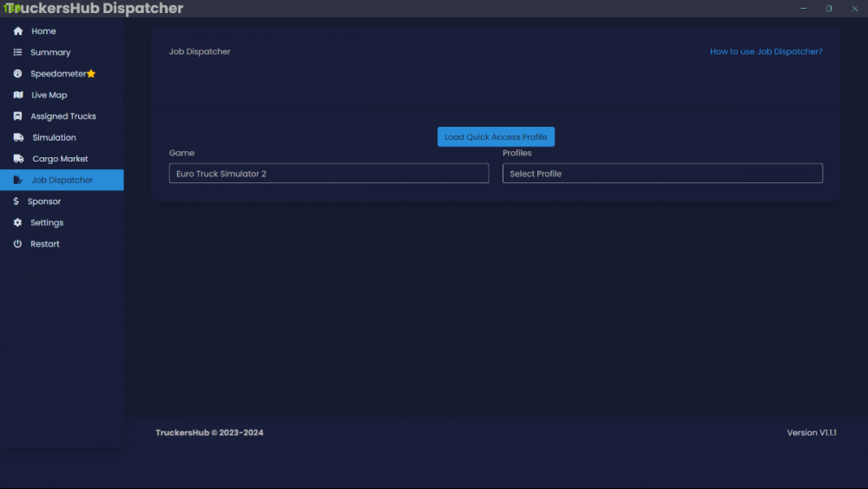Click the Summary list icon

(x=17, y=52)
